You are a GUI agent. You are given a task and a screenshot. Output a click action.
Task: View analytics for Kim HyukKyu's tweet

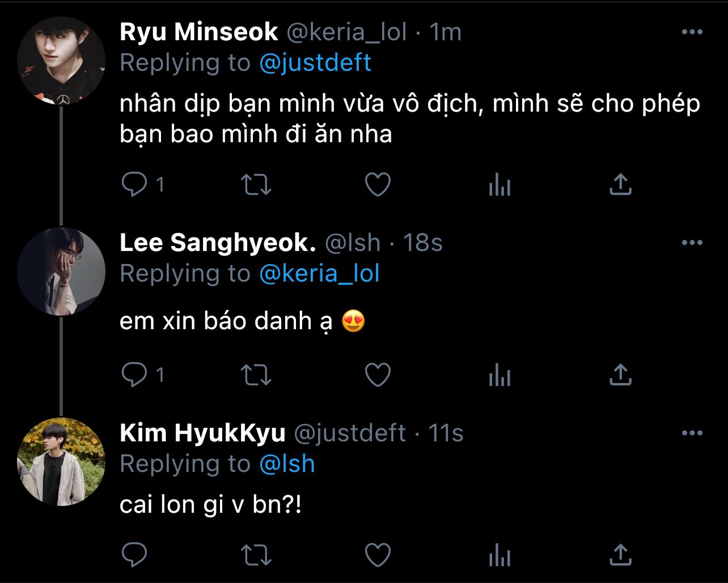point(500,554)
